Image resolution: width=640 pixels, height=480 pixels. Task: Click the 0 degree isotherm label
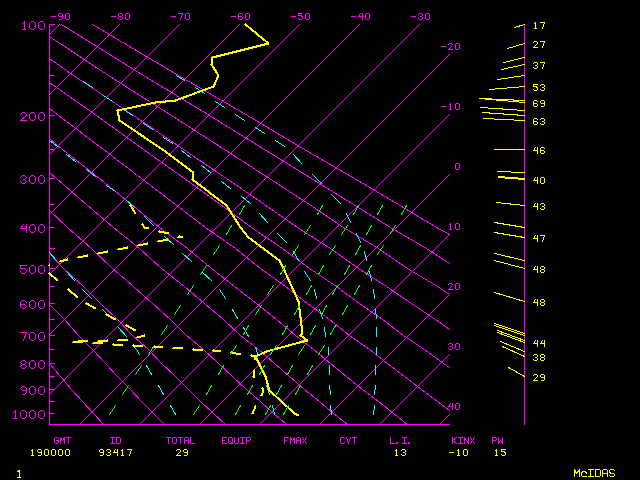(456, 167)
